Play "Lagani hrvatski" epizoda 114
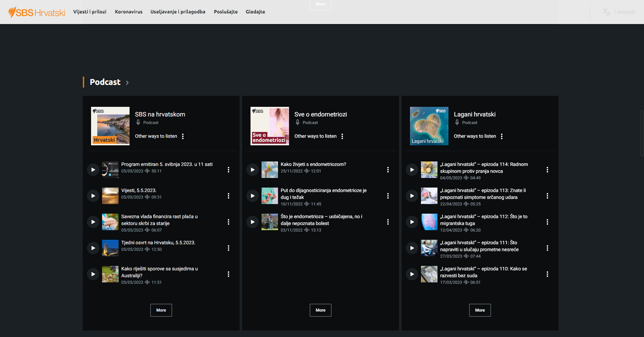The width and height of the screenshot is (644, 337). (x=412, y=169)
